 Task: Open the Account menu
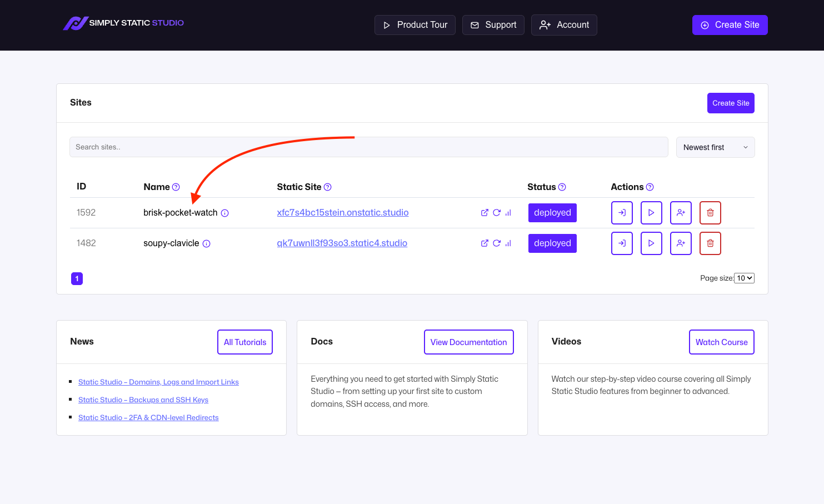(564, 25)
